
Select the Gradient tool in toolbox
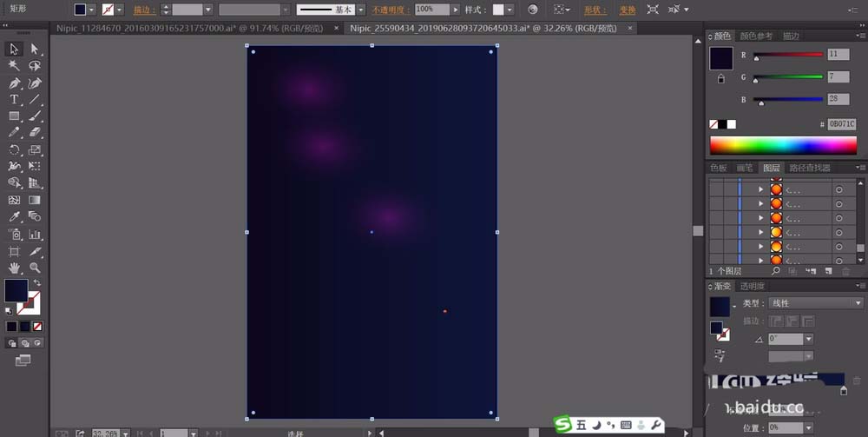click(x=35, y=200)
